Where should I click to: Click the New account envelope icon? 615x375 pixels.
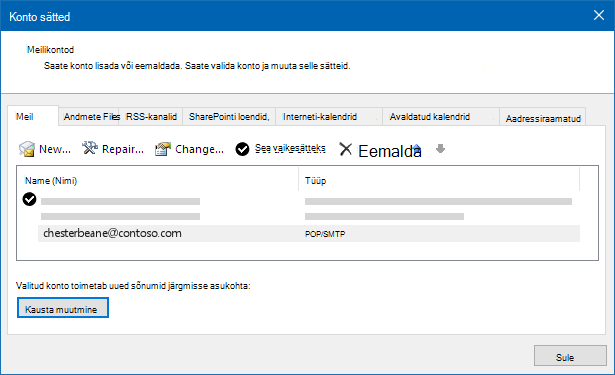click(27, 149)
